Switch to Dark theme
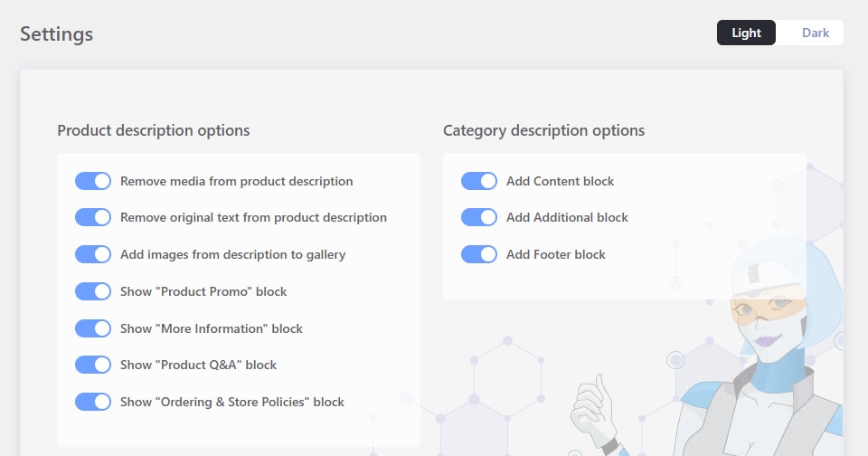Viewport: 868px width, 456px height. click(815, 33)
